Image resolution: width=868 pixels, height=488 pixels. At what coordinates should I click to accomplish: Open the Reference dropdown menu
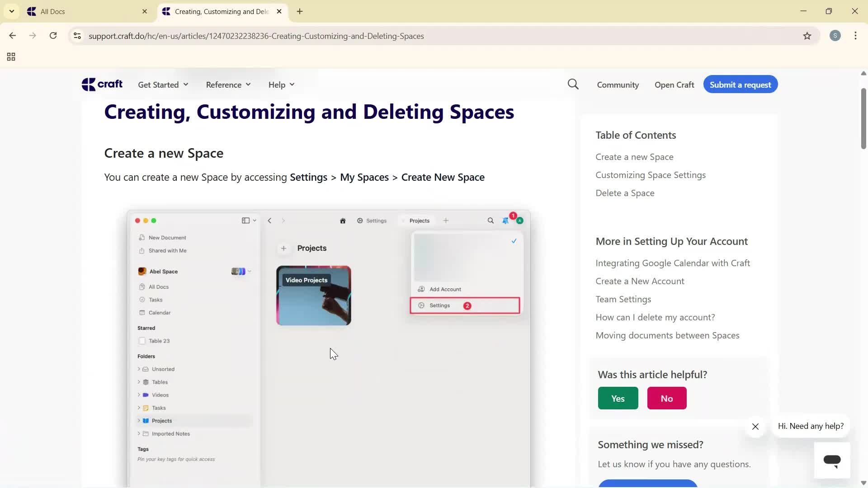(228, 84)
